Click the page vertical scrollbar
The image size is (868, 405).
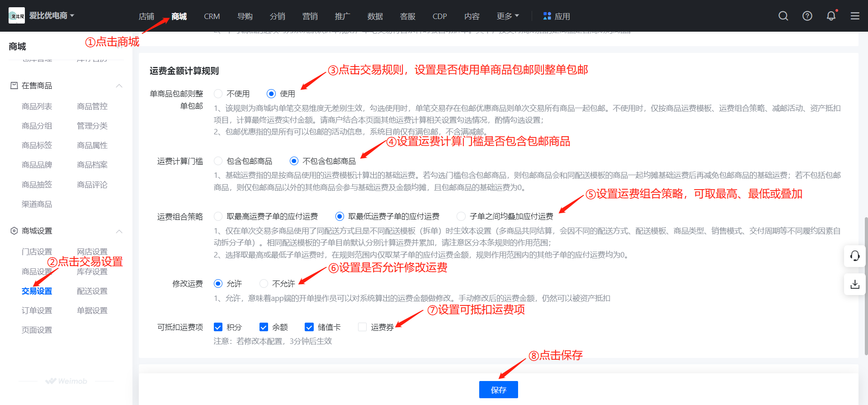tap(866, 286)
